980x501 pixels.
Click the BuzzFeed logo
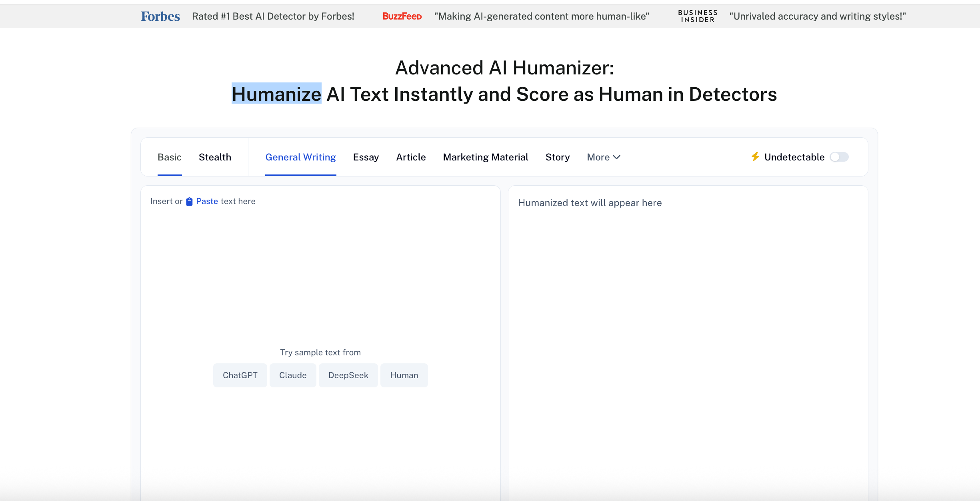402,16
